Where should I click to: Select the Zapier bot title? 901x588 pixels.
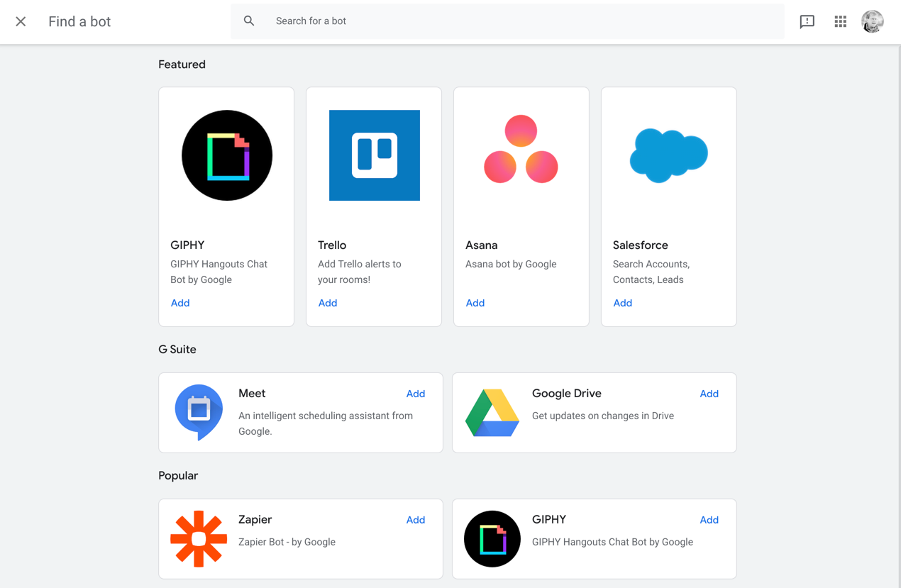pyautogui.click(x=255, y=520)
